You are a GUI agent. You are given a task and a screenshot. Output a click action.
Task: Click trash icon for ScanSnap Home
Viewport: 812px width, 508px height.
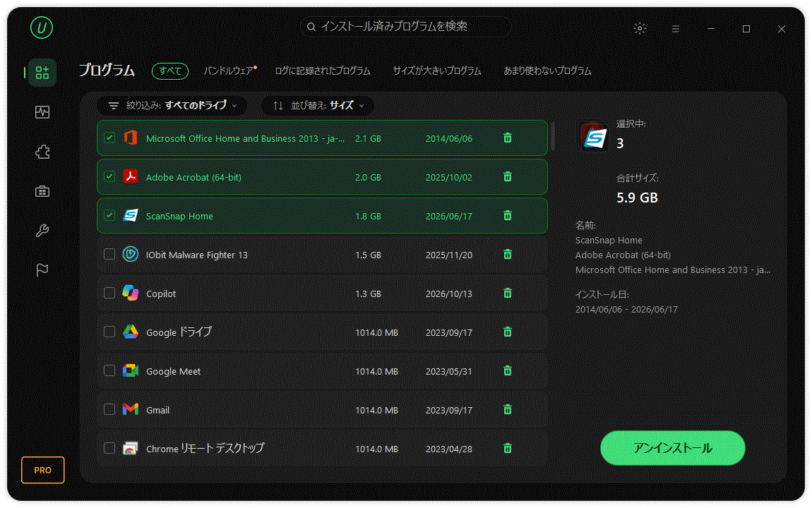pos(508,216)
